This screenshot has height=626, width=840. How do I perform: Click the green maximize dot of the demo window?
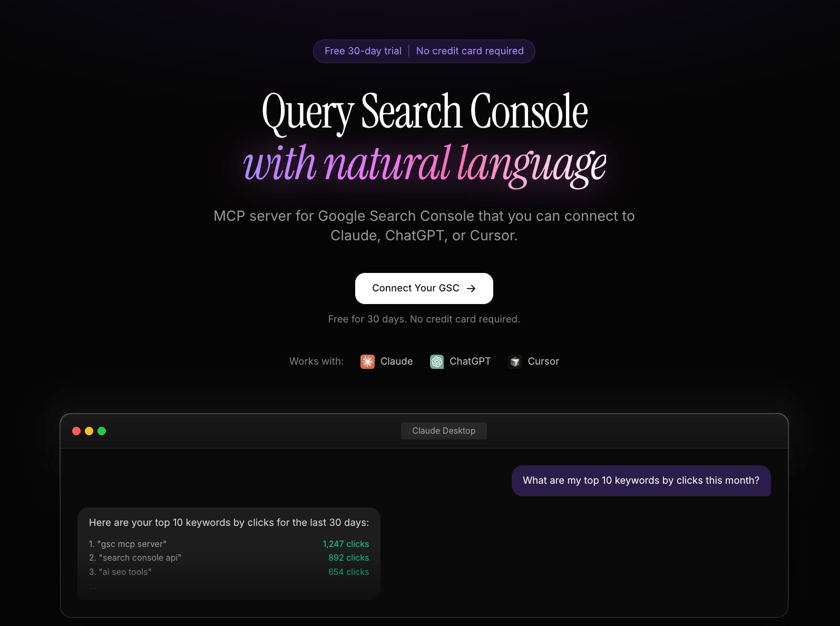(102, 431)
